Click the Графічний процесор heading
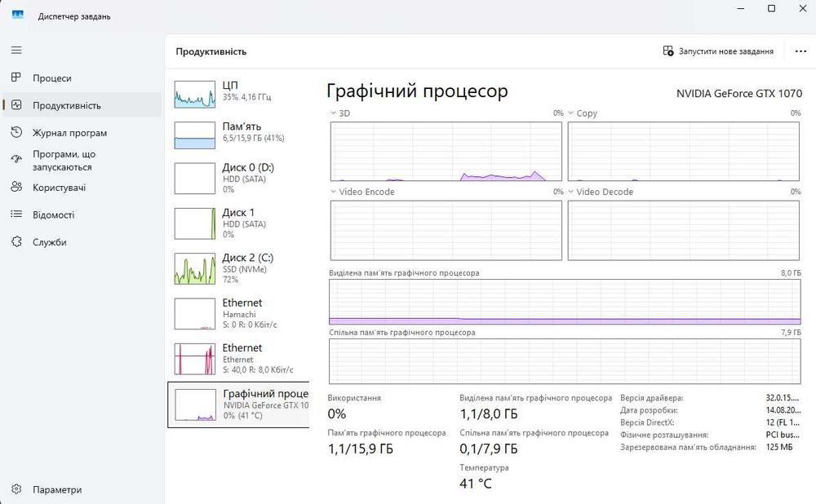This screenshot has height=504, width=816. pos(417,91)
